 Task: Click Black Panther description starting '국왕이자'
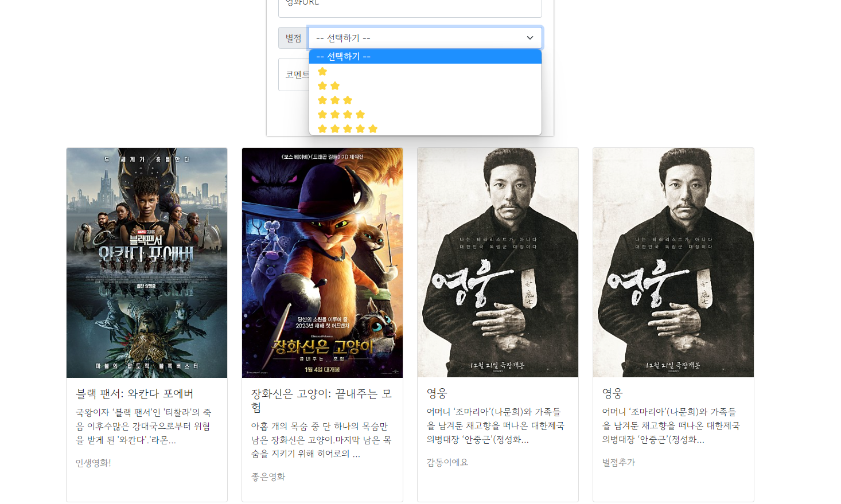coord(144,426)
